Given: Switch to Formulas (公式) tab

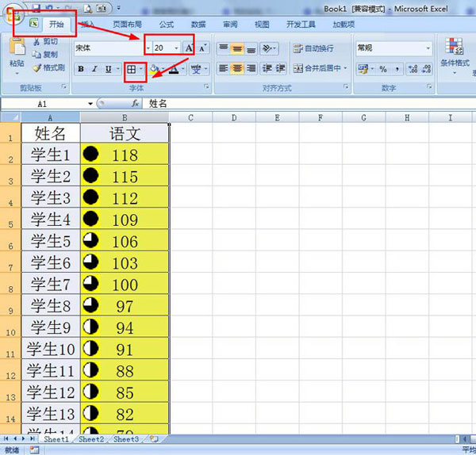Looking at the screenshot, I should tap(167, 25).
